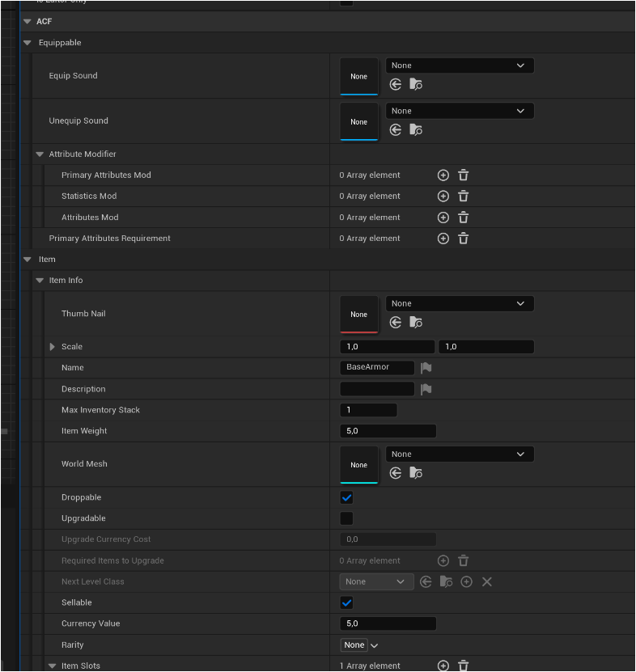Viewport: 636px width, 672px height.
Task: Use selected asset for Unequip Sound
Action: coord(396,129)
